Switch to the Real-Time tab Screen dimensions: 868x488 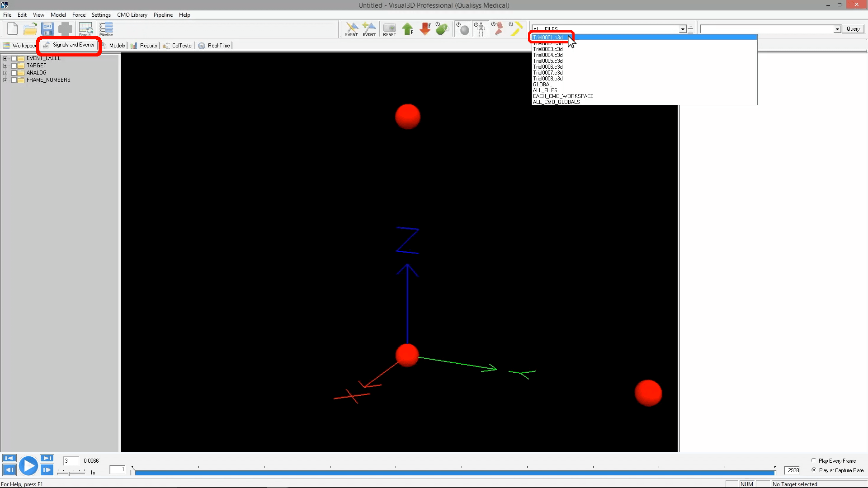coord(214,46)
